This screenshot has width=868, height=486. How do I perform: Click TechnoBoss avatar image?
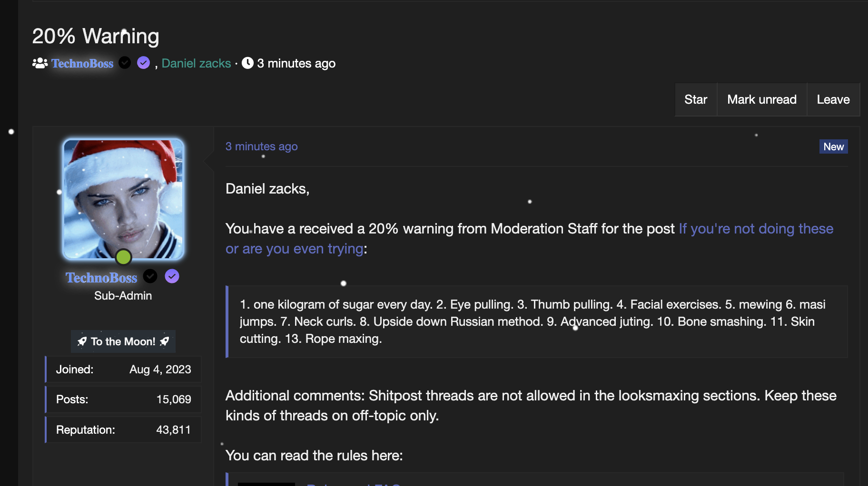click(x=123, y=199)
